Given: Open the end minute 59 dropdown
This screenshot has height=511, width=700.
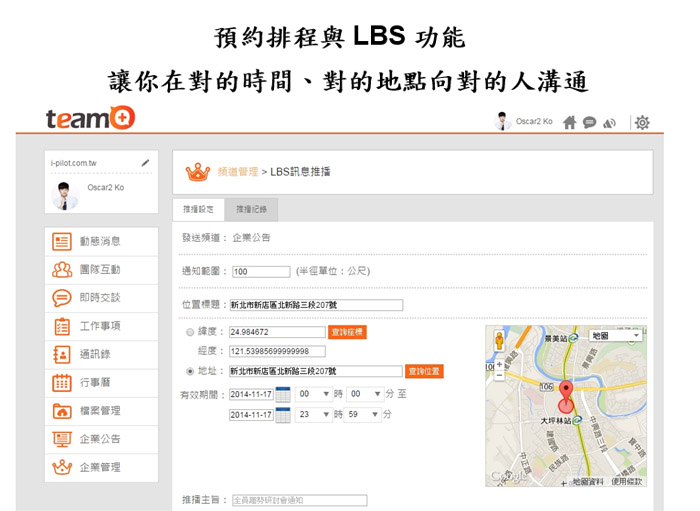Looking at the screenshot, I should (x=362, y=415).
